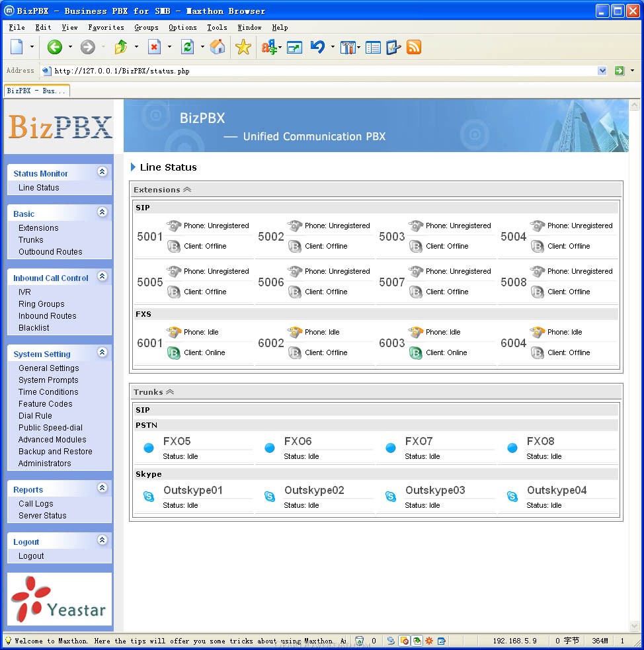Click the New page toolbar icon
The width and height of the screenshot is (644, 650).
coord(17,47)
